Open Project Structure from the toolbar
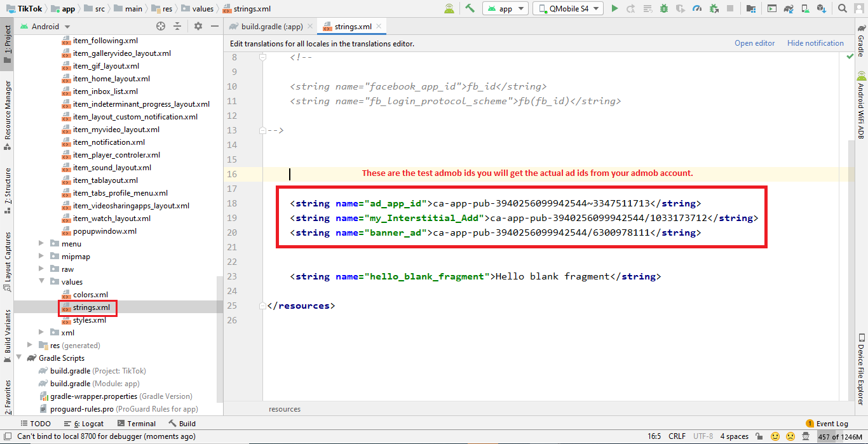The width and height of the screenshot is (868, 444). click(x=752, y=9)
